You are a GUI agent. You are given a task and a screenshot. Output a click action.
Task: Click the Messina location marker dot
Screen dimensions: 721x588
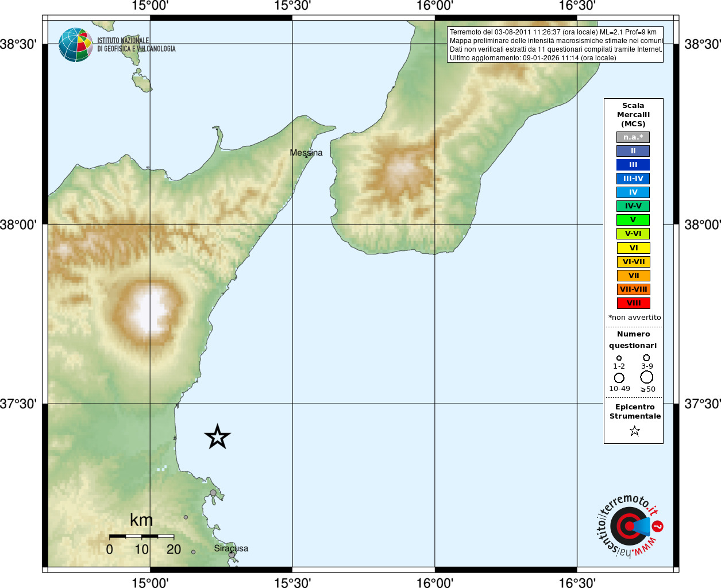point(306,156)
